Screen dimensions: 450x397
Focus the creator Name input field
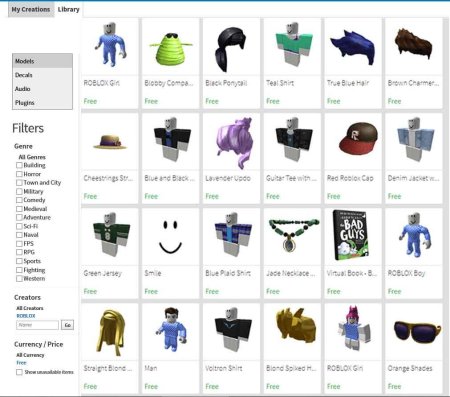coord(37,325)
